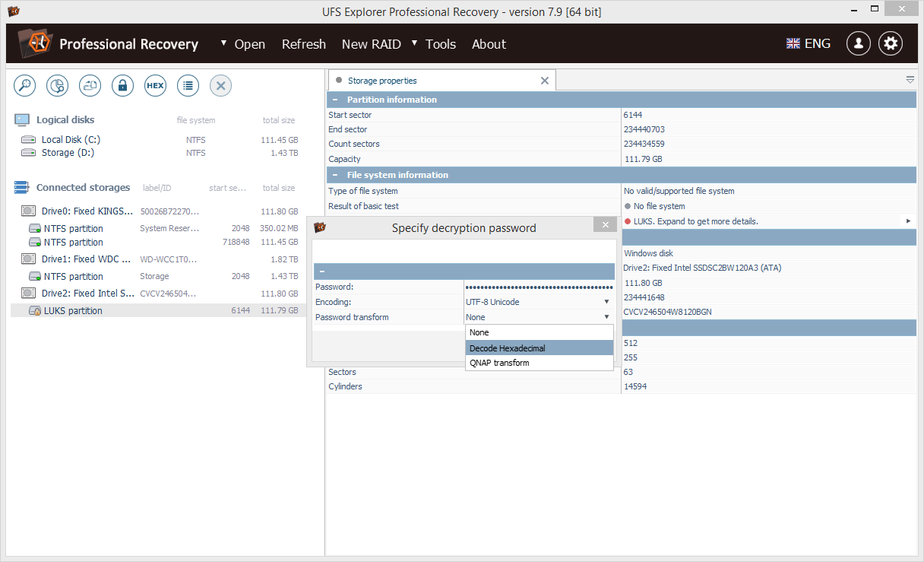Click the list view toolbar icon
This screenshot has height=562, width=924.
(188, 86)
